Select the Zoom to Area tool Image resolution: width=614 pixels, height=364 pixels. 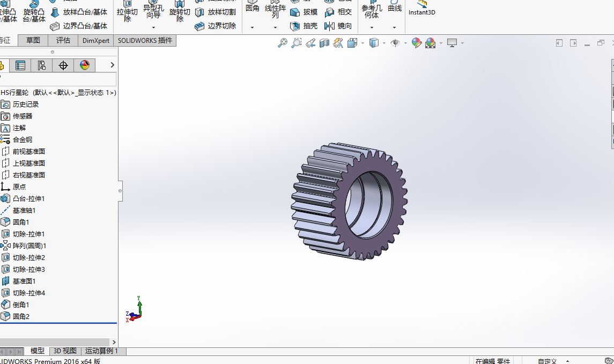[x=296, y=43]
